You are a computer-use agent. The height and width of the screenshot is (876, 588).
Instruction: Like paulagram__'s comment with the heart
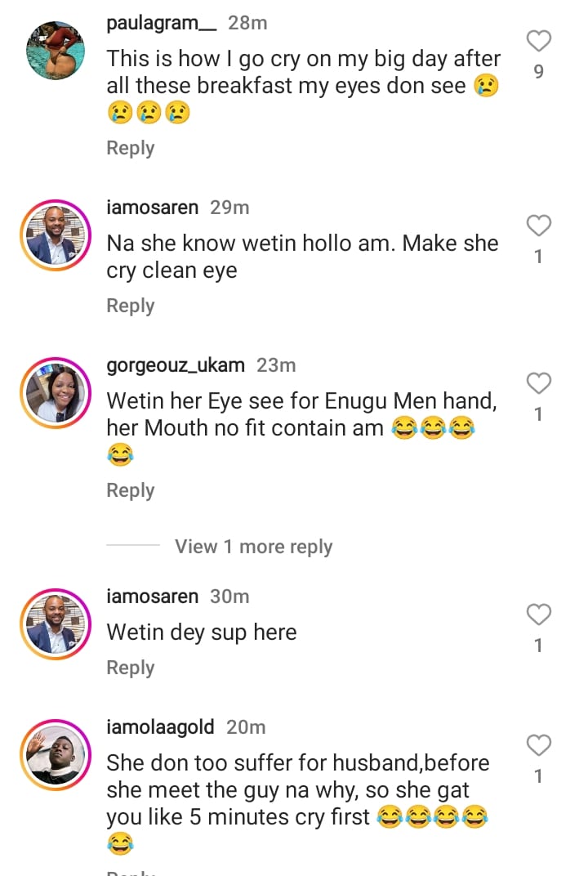(x=538, y=41)
